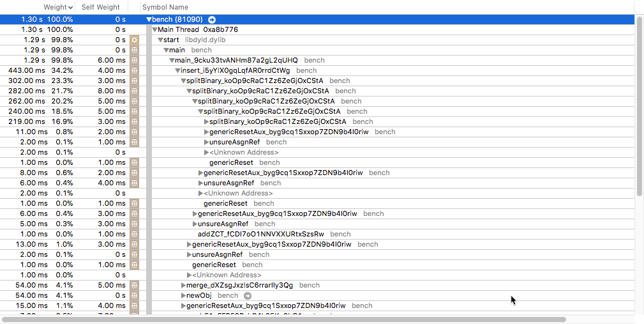The height and width of the screenshot is (324, 644).
Task: Select the addZCT_fCDl7oO1NNVXXURtxSzsRw row label
Action: [261, 235]
